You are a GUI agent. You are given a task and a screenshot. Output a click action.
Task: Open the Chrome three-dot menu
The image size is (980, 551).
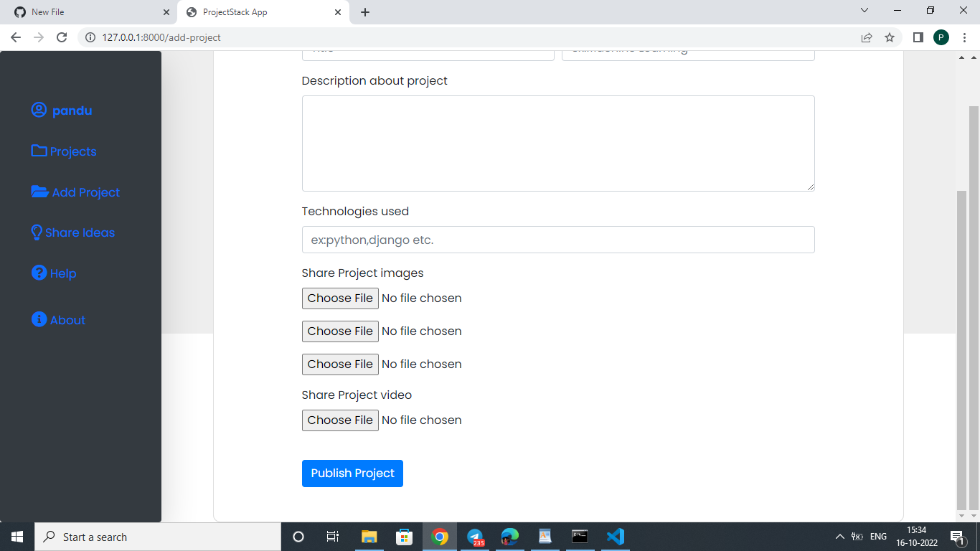click(963, 37)
